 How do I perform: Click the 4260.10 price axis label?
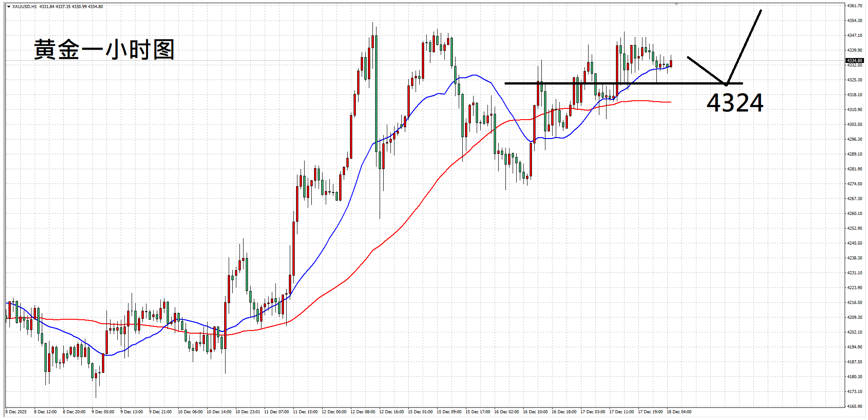click(854, 214)
